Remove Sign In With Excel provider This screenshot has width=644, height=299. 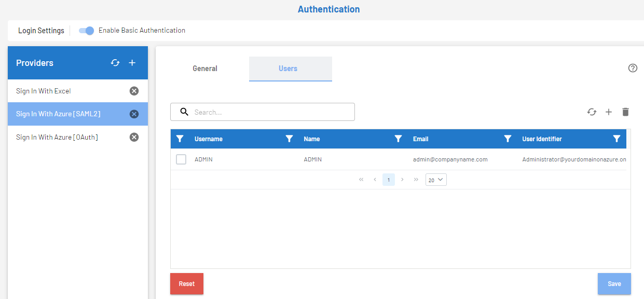point(134,91)
